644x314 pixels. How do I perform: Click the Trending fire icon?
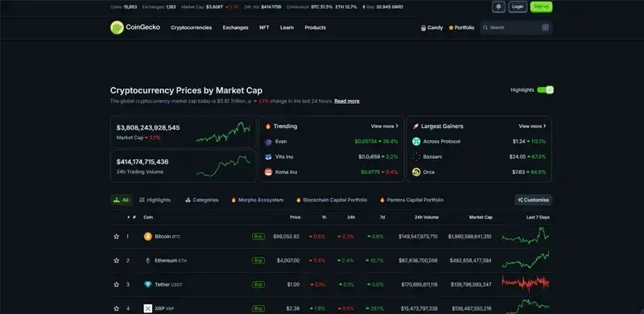268,126
